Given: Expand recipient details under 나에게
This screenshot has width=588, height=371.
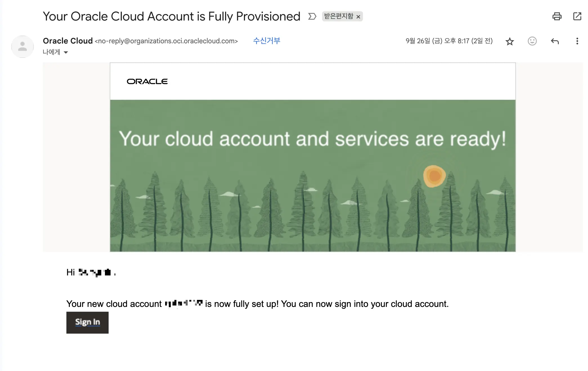Looking at the screenshot, I should click(66, 52).
